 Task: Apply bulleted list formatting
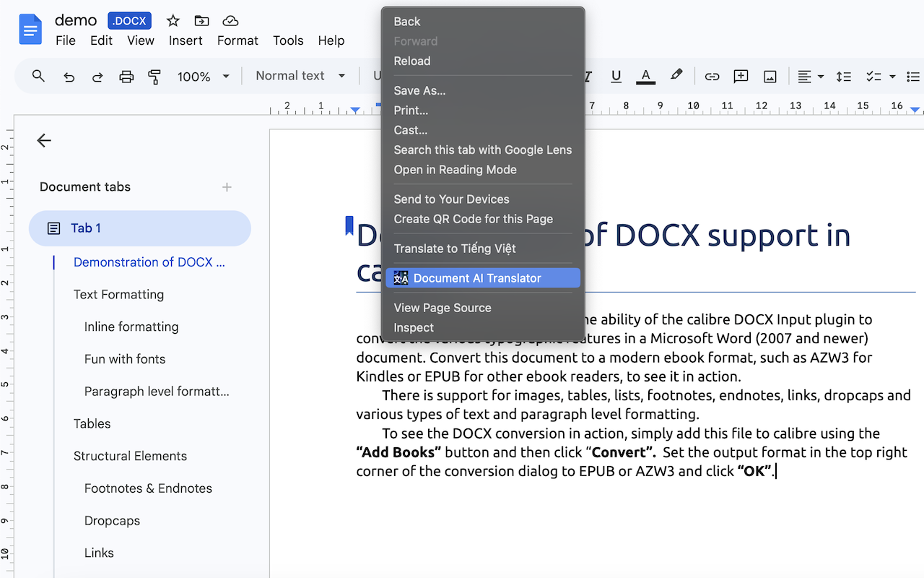[914, 76]
